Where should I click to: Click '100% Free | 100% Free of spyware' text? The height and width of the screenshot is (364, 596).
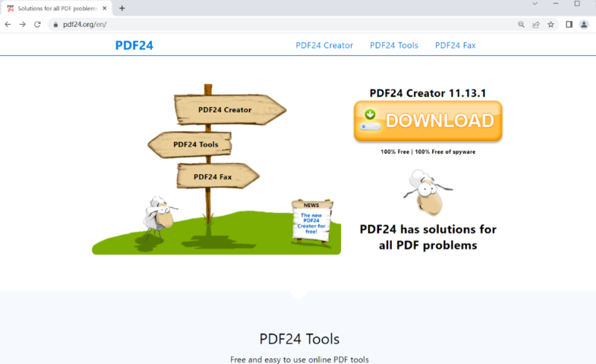click(x=428, y=152)
